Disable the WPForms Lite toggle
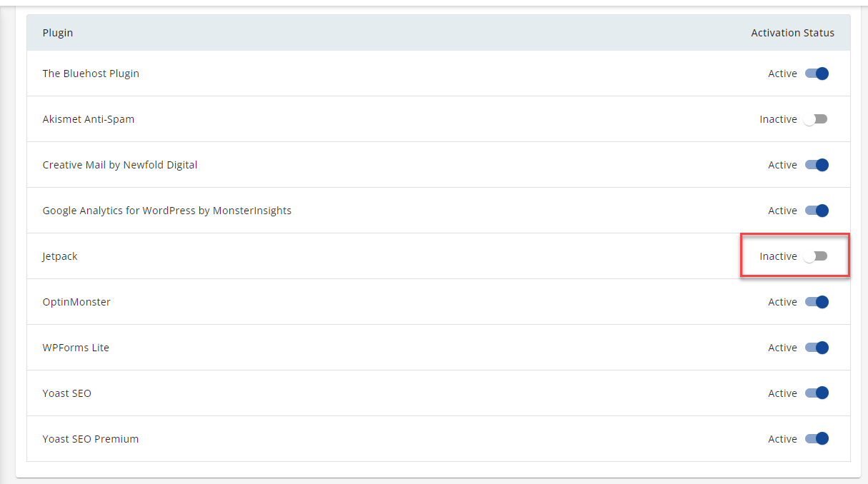The image size is (868, 484). (x=818, y=347)
